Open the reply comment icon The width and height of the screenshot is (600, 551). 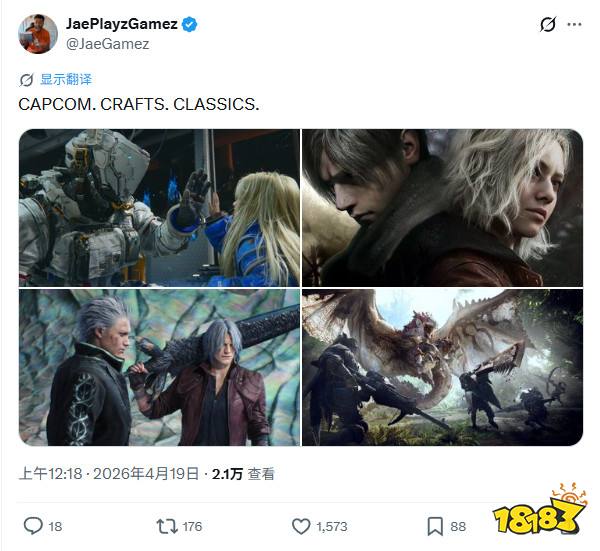pyautogui.click(x=33, y=526)
